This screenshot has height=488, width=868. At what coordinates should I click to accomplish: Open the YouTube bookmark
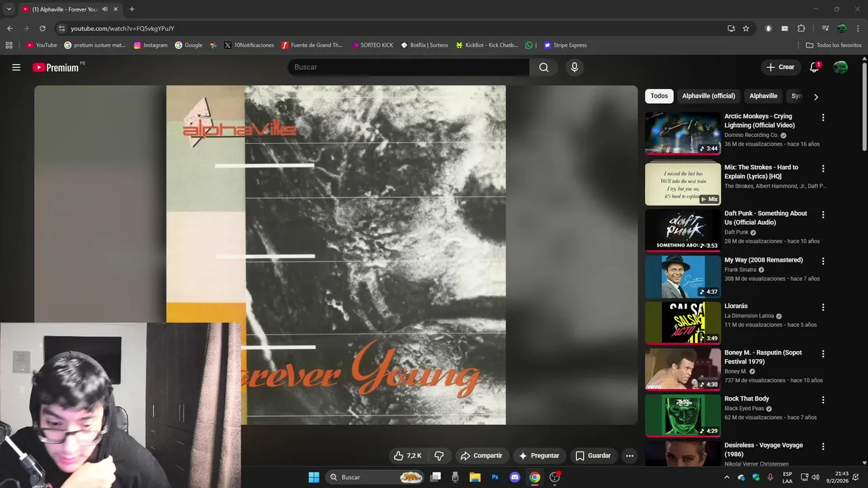(41, 45)
